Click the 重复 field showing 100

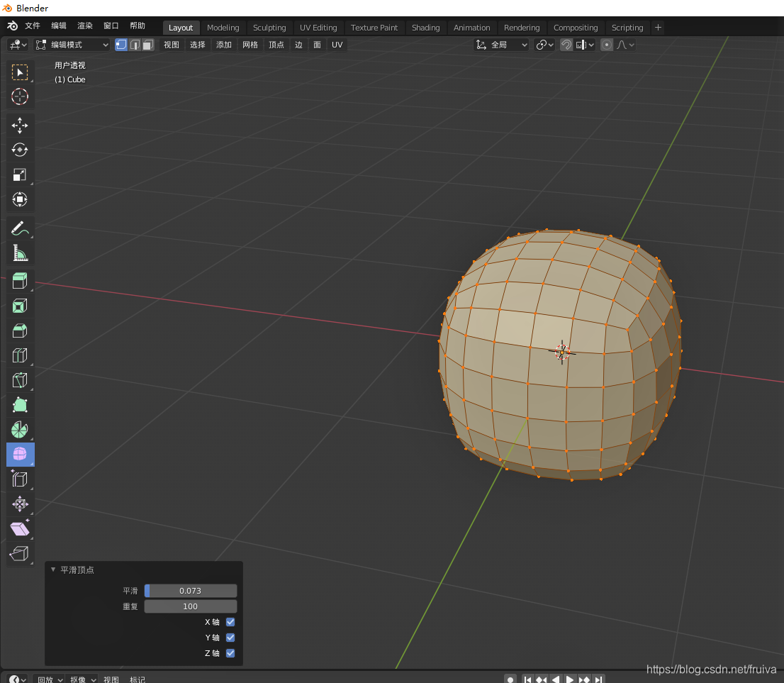click(191, 606)
